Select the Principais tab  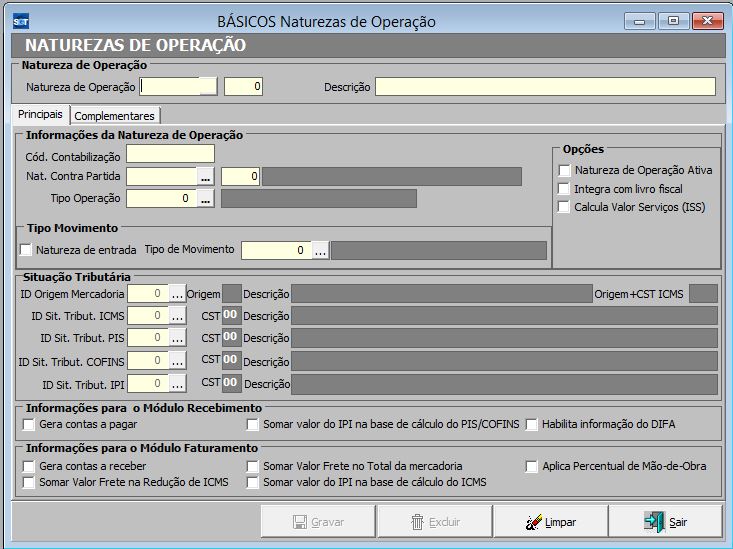(x=41, y=115)
